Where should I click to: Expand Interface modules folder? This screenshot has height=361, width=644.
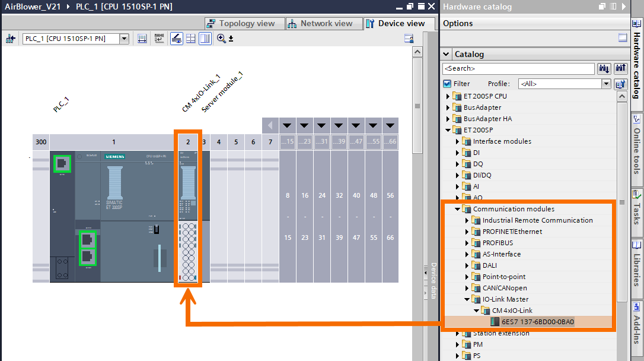pos(458,141)
